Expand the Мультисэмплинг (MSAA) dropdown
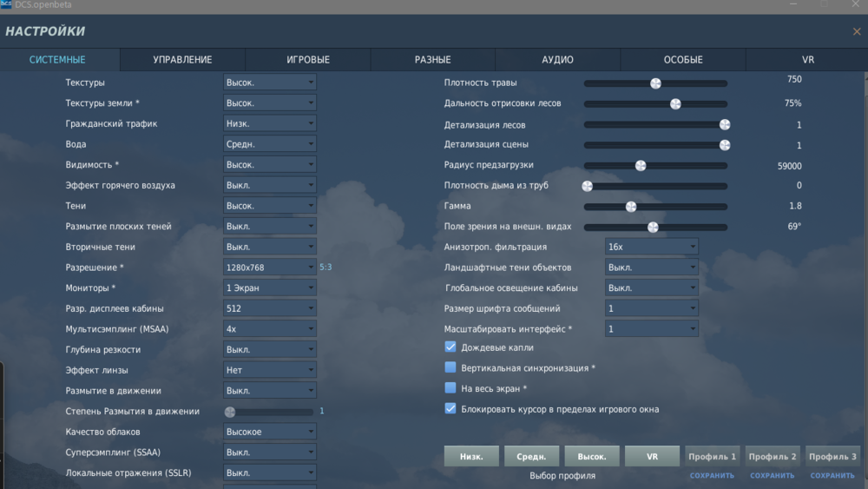Screen dimensions: 868x489 (270, 328)
